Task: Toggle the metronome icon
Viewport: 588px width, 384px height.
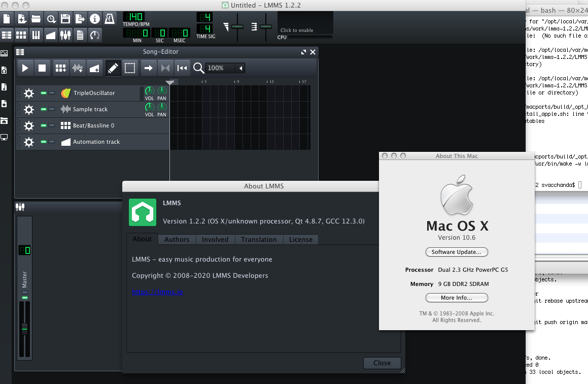Action: pos(109,19)
